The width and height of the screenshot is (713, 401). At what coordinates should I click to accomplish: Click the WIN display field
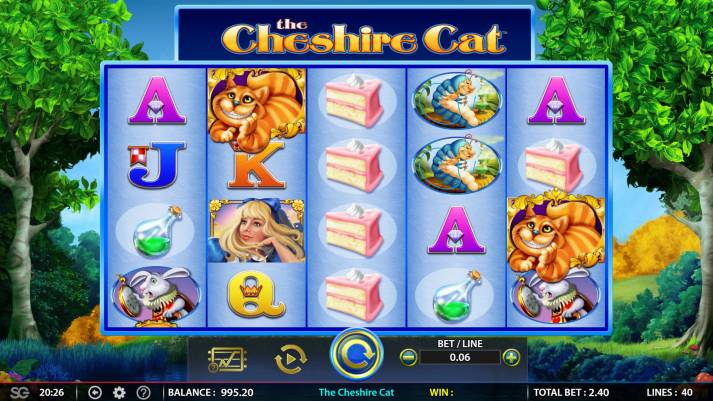475,392
